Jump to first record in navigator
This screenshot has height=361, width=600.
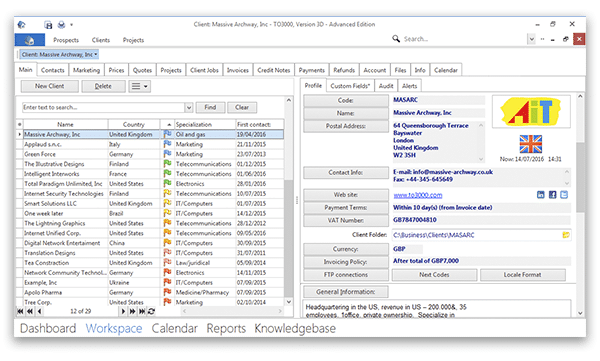(x=20, y=311)
